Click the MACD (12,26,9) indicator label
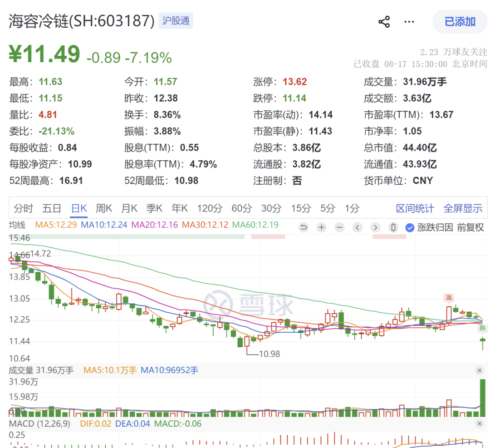Viewport: 490px width, 448px height. (x=39, y=423)
